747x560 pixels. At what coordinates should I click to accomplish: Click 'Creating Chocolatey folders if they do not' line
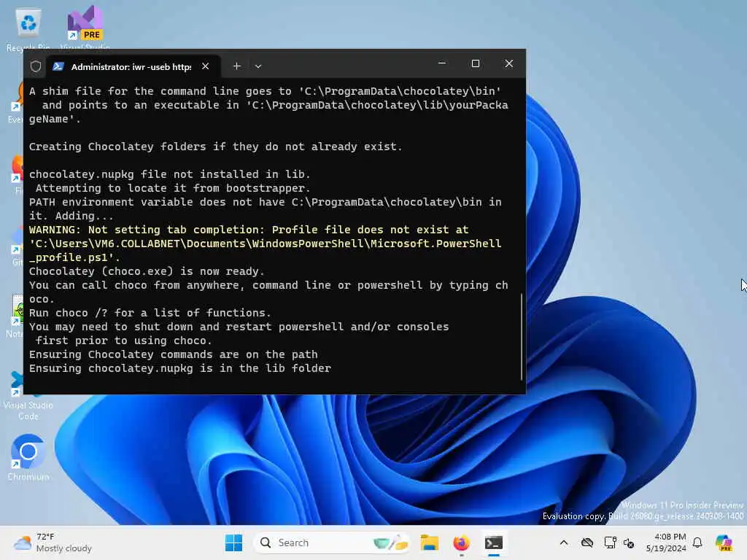click(x=215, y=147)
